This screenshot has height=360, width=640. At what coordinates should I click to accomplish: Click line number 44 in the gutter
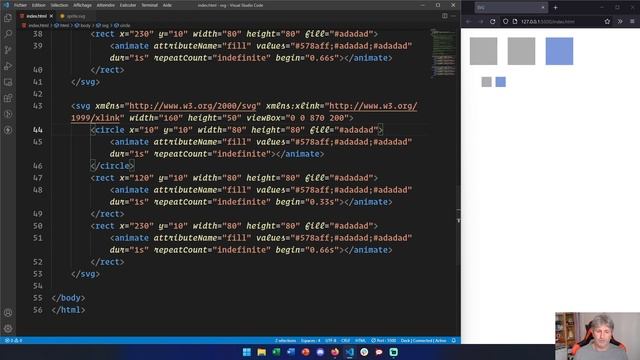point(38,130)
